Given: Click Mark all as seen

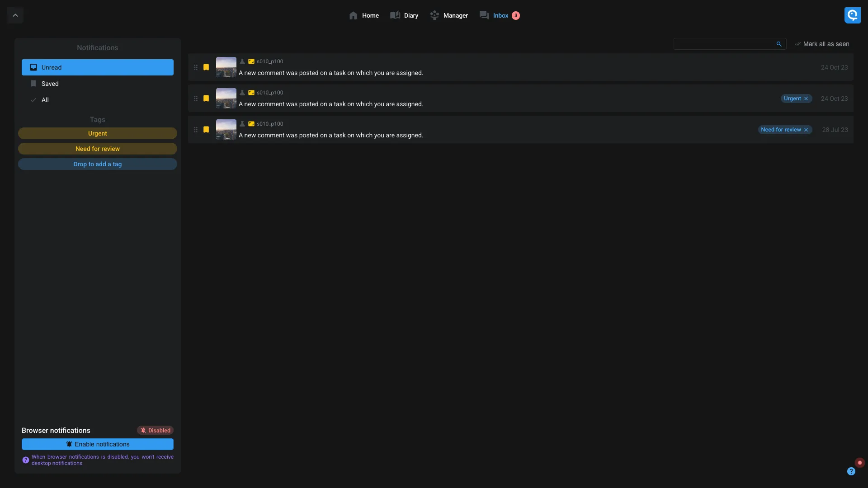Looking at the screenshot, I should coord(822,44).
